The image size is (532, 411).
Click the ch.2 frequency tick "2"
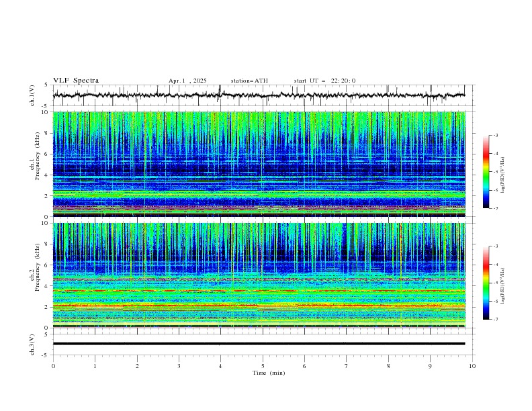pos(48,307)
